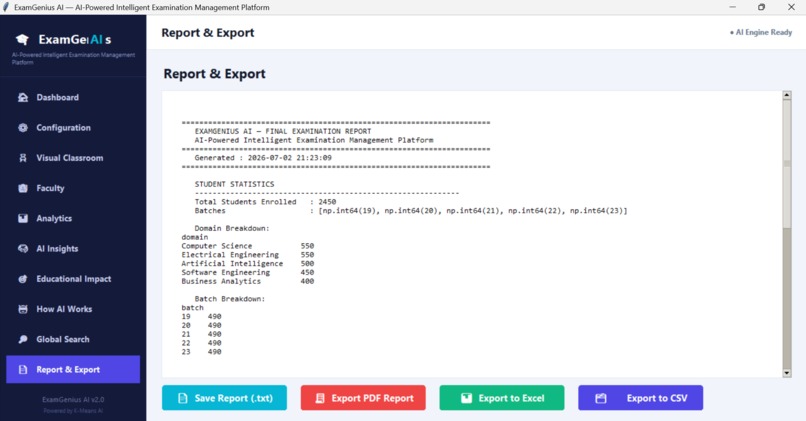
Task: Open the Dashboard menu item
Action: tap(73, 98)
